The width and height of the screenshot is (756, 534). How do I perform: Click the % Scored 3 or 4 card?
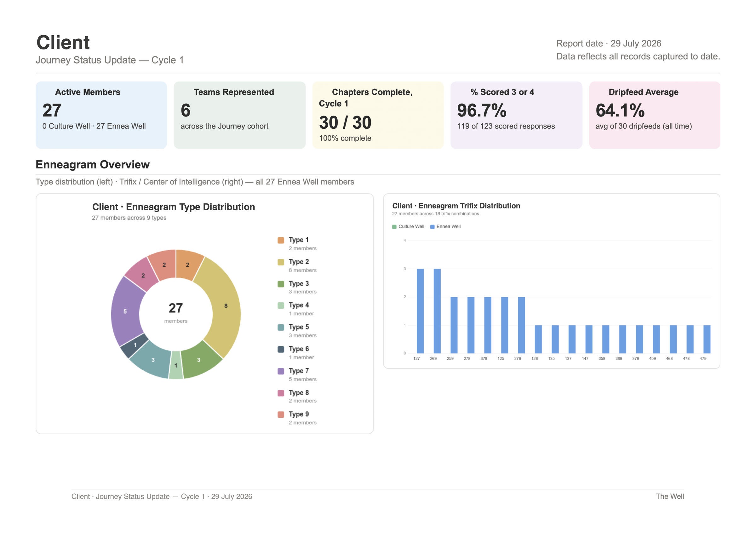pyautogui.click(x=516, y=115)
